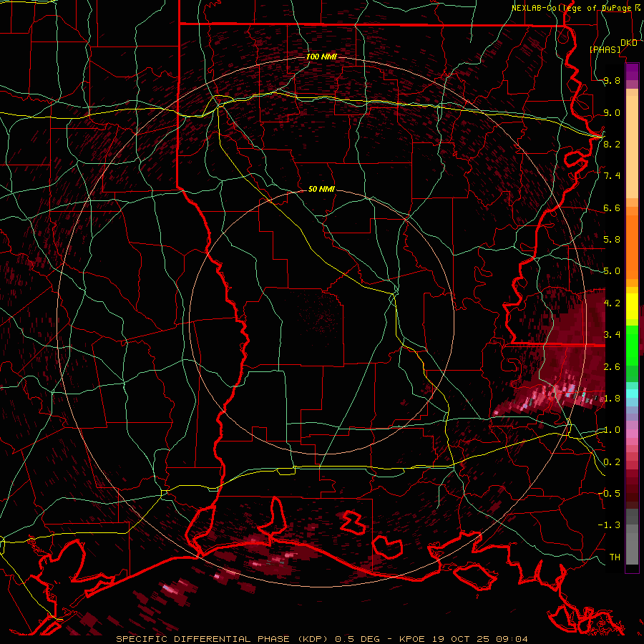Click the "TH" threshold label on the scale

point(615,557)
